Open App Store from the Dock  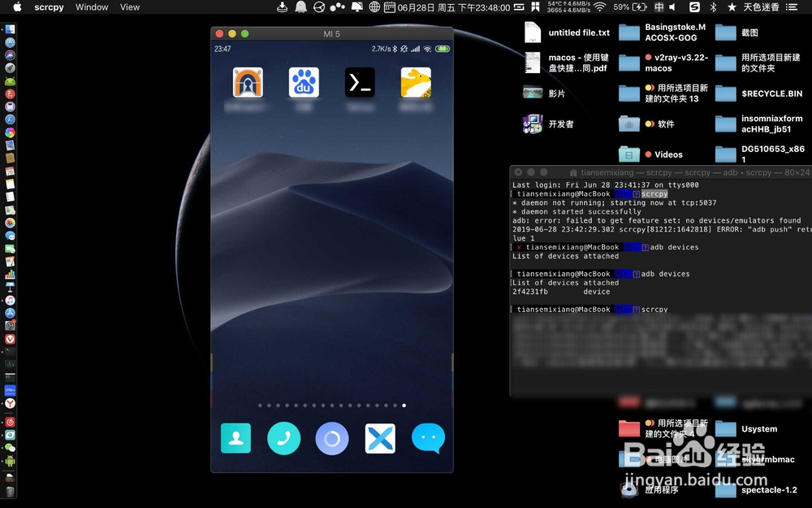click(x=10, y=313)
